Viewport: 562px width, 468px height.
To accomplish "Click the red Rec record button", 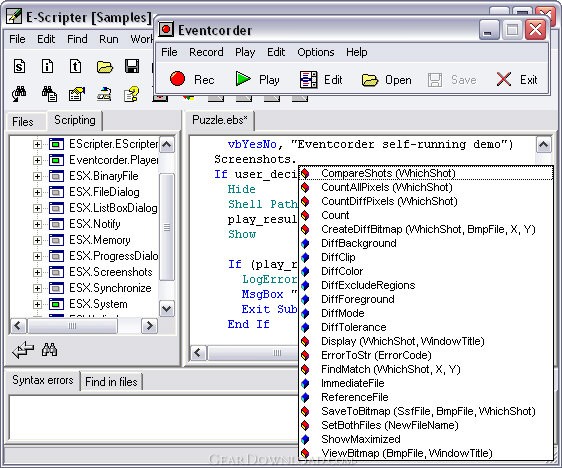I will pyautogui.click(x=177, y=79).
